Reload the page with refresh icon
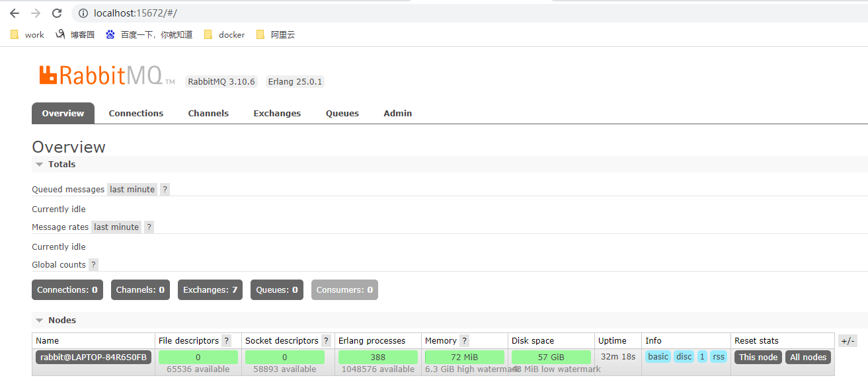Image resolution: width=868 pixels, height=378 pixels. 57,13
